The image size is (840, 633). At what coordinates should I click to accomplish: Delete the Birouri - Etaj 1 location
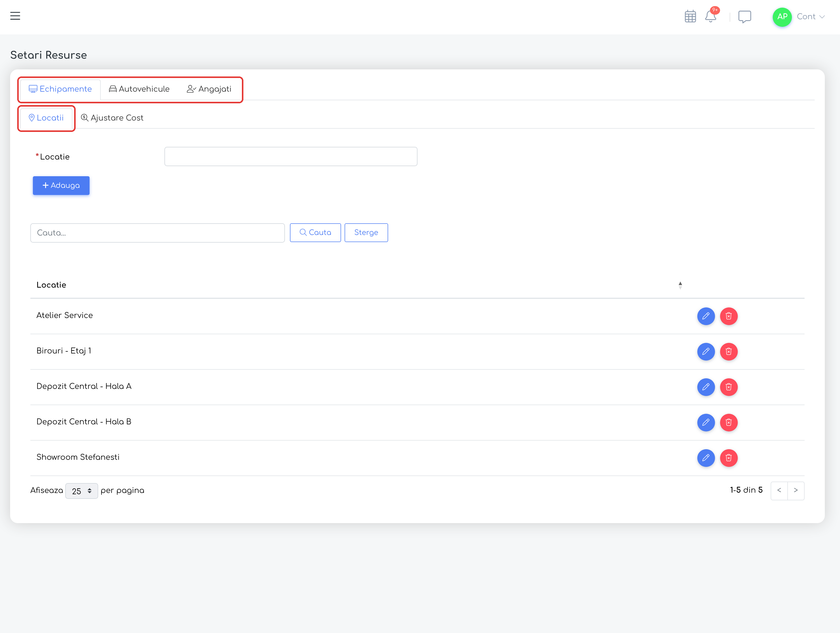729,351
